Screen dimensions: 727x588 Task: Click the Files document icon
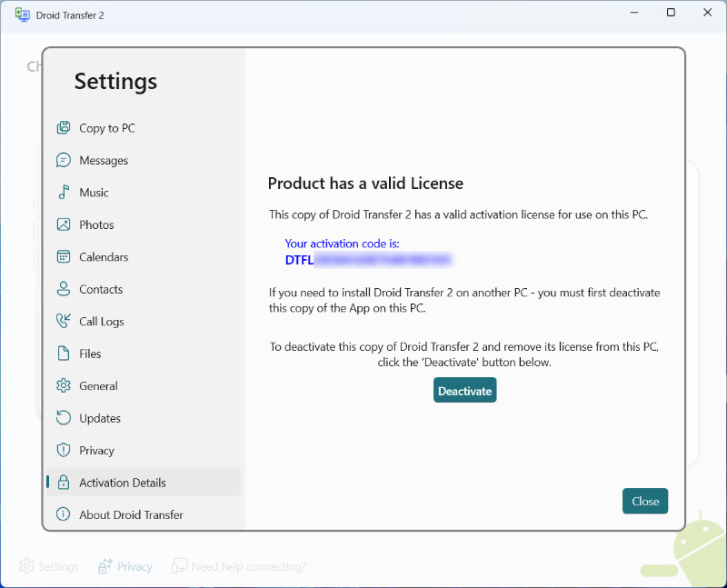coord(64,354)
